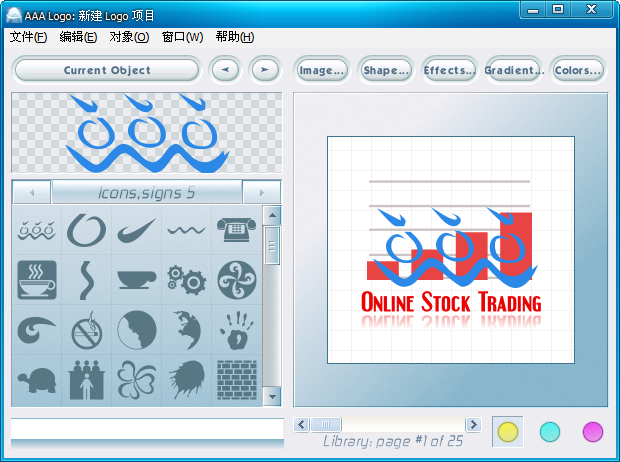The height and width of the screenshot is (462, 620).
Task: Click the Library: page #1 of 25 label
Action: tap(393, 441)
